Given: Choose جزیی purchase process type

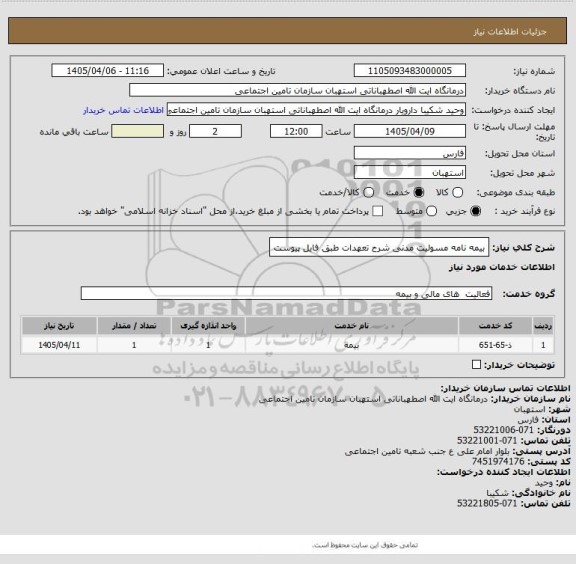Looking at the screenshot, I should pos(476,211).
